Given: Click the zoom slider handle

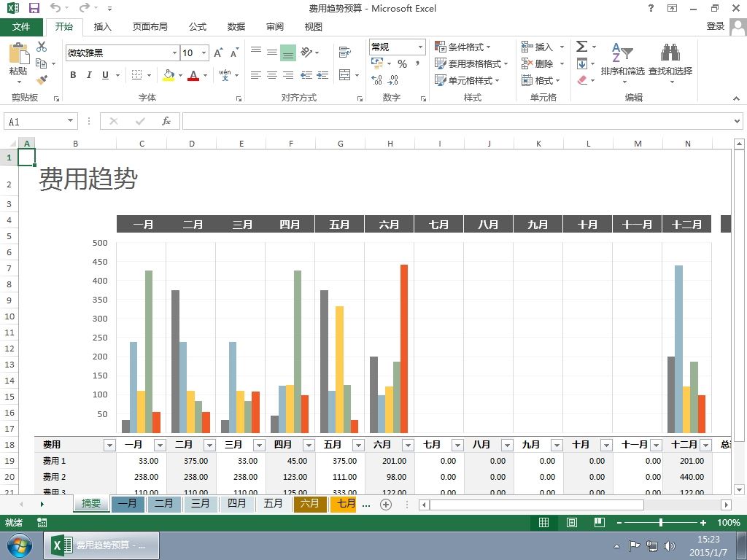Looking at the screenshot, I should (x=661, y=523).
